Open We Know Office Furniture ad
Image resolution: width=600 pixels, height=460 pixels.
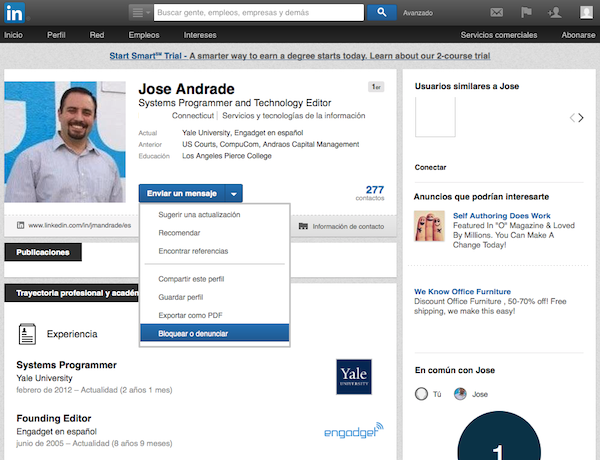(x=462, y=292)
